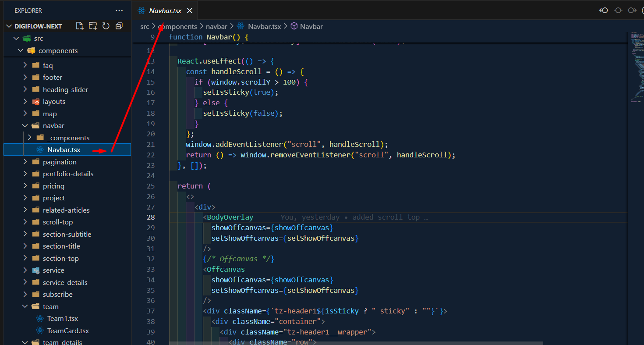Select the portfolio-details folder
Viewport: 644px width, 345px height.
(x=67, y=174)
